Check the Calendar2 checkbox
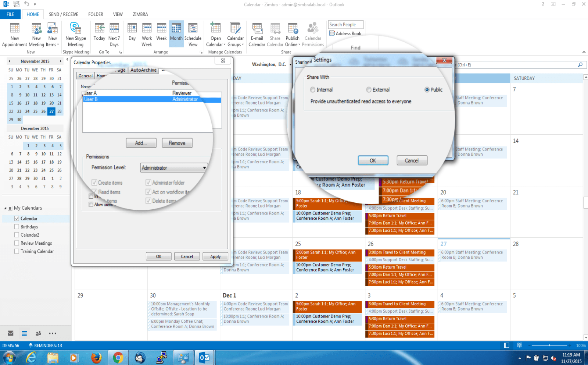Viewport: 588px width, 365px height. (x=17, y=235)
